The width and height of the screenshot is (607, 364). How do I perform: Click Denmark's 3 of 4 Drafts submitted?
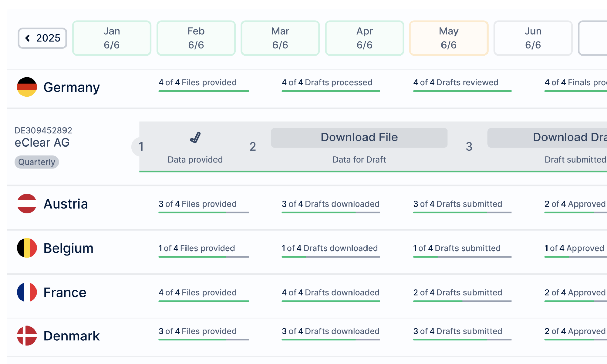(462, 334)
